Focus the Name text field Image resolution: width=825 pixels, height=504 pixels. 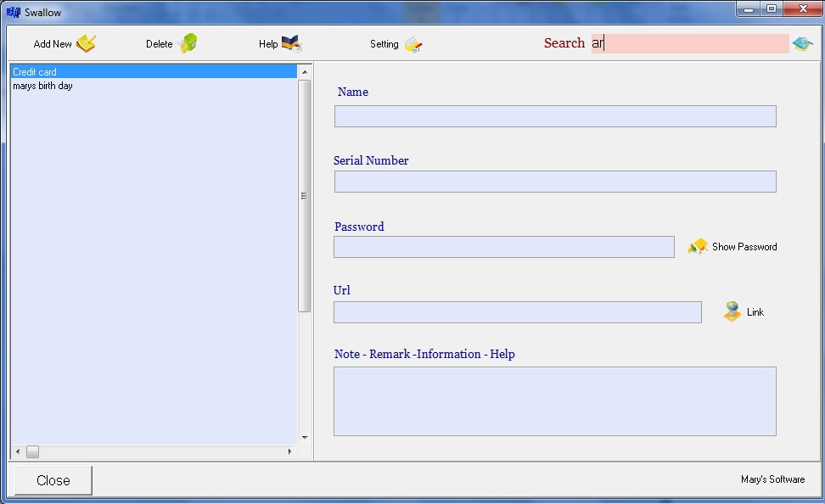tap(554, 116)
